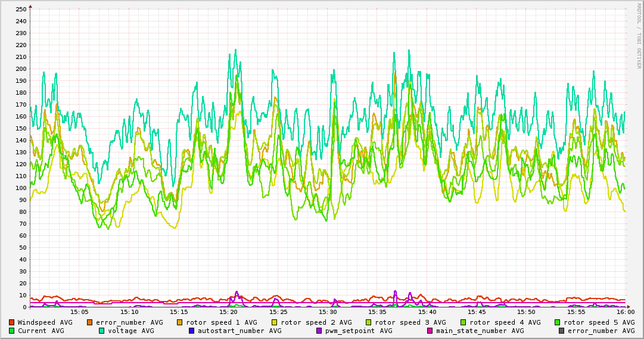Select the 'rotor speed 3 AVG' legend label
Viewport: 644px width, 339px height.
(410, 322)
